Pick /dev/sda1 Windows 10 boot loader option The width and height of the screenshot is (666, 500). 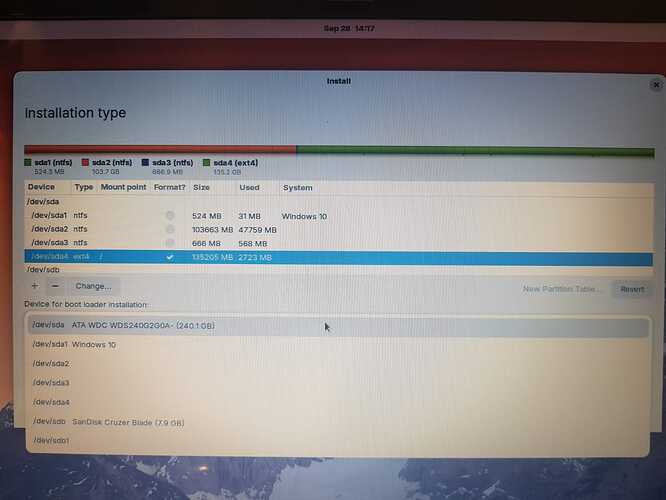coord(73,344)
